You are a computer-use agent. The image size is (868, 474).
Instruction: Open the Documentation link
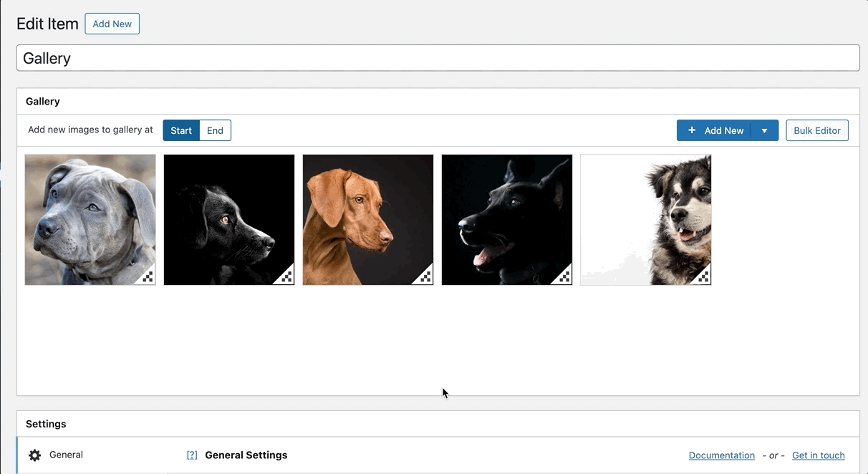point(721,455)
